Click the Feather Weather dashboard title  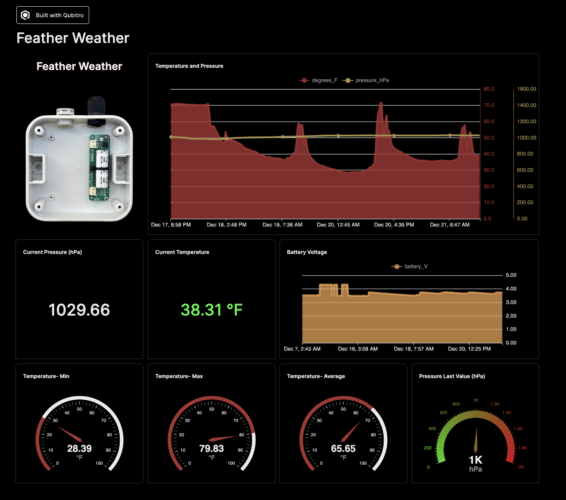[x=73, y=38]
